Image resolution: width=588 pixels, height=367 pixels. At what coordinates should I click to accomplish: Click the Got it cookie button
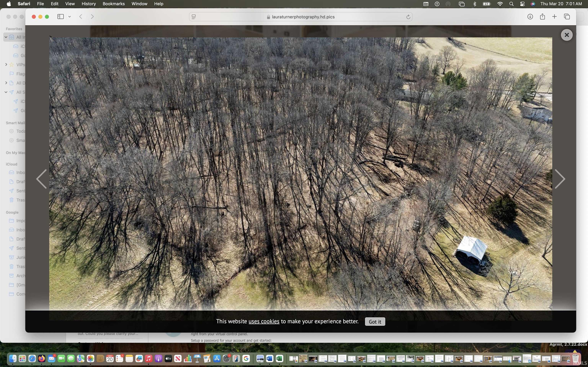(375, 322)
